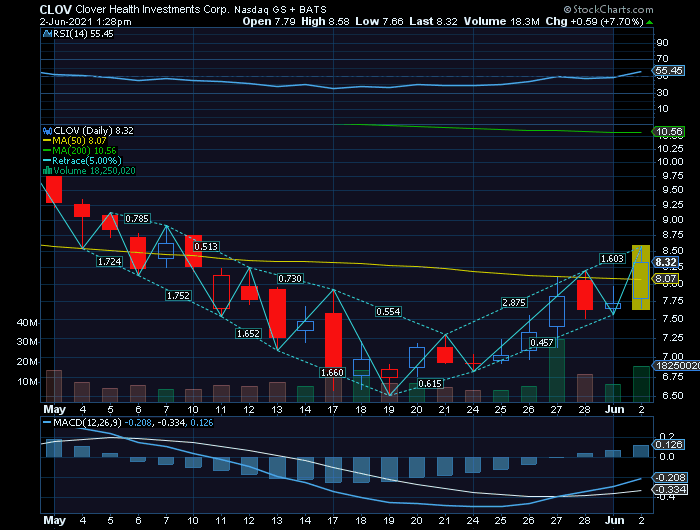This screenshot has width=700, height=530.
Task: Click the Jun label under the MACD panel
Action: 614,520
